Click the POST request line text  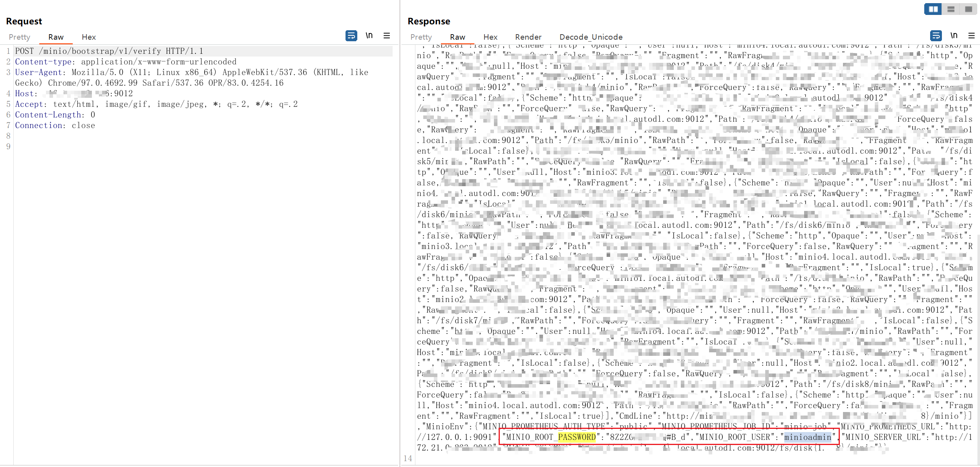(x=109, y=51)
